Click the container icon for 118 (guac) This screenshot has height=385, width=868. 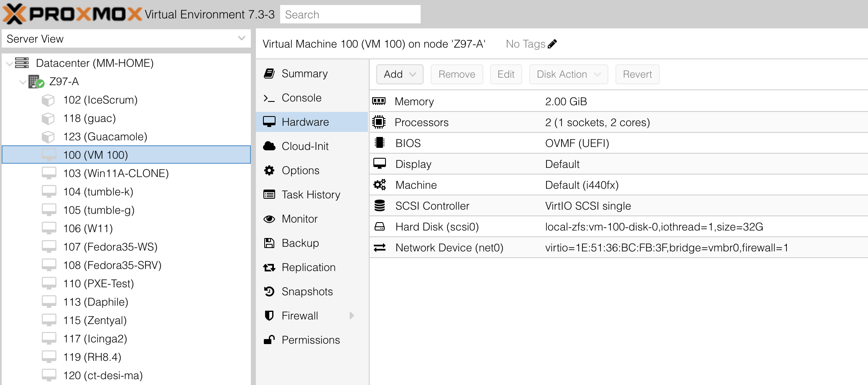pyautogui.click(x=49, y=119)
